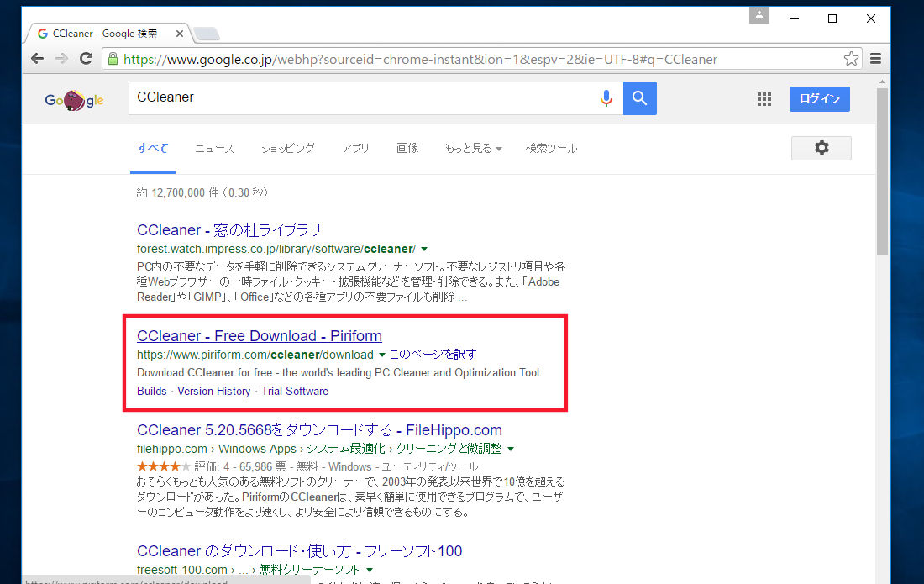Image resolution: width=924 pixels, height=584 pixels.
Task: Open the CCleaner 5.20.5668 FileHippo result
Action: 319,430
